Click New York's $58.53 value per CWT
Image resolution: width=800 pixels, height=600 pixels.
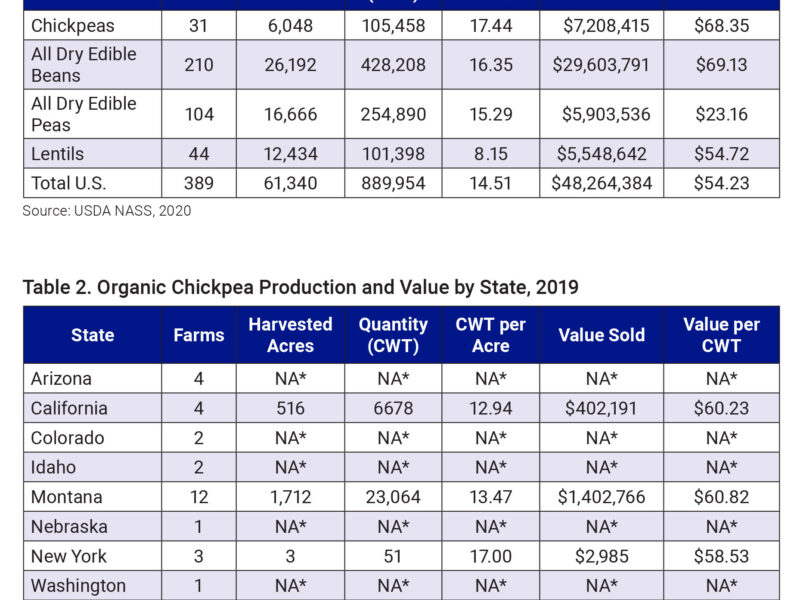point(721,556)
